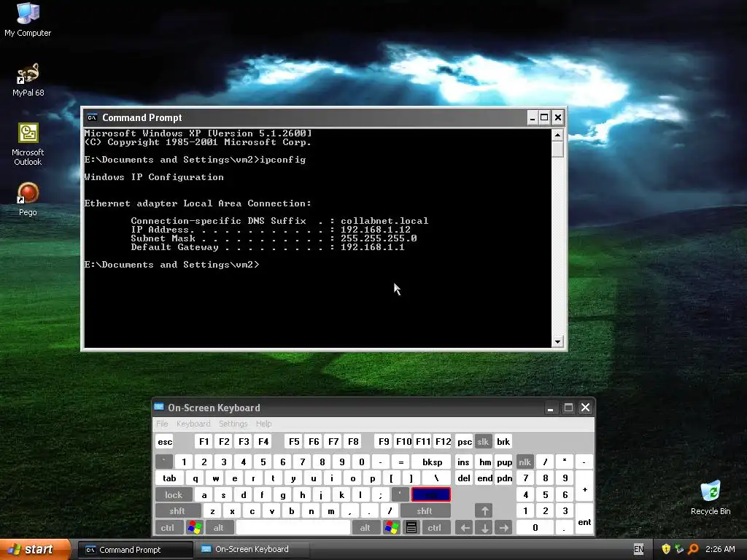The width and height of the screenshot is (747, 560).
Task: Switch to Command Prompt taskbar button
Action: [135, 550]
